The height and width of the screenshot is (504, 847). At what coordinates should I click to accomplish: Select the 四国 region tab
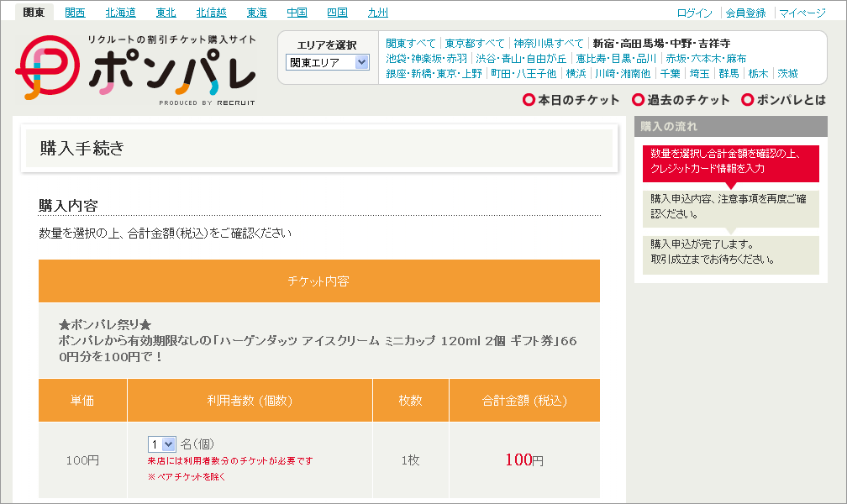point(337,13)
